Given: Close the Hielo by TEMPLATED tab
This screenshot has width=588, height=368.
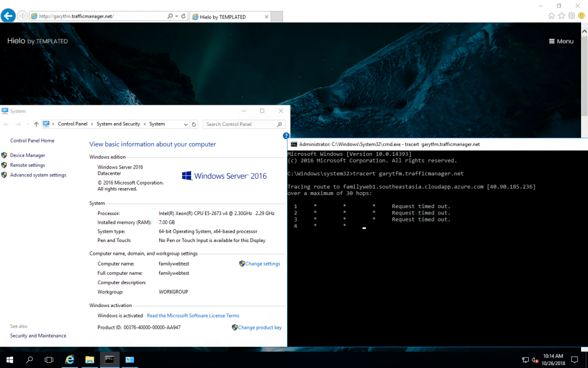Looking at the screenshot, I should [266, 17].
